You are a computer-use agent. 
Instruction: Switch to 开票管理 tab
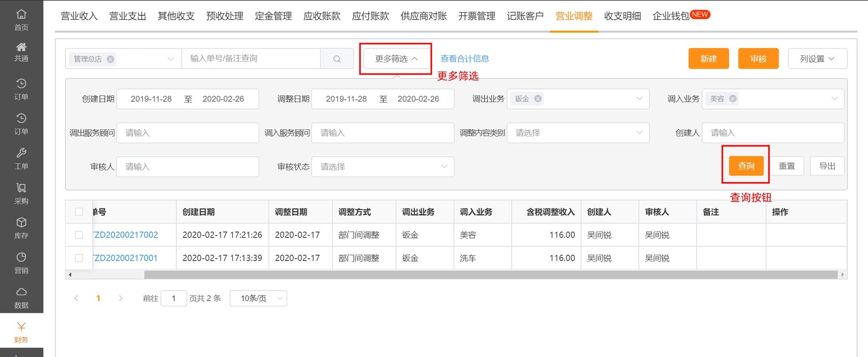(x=477, y=16)
